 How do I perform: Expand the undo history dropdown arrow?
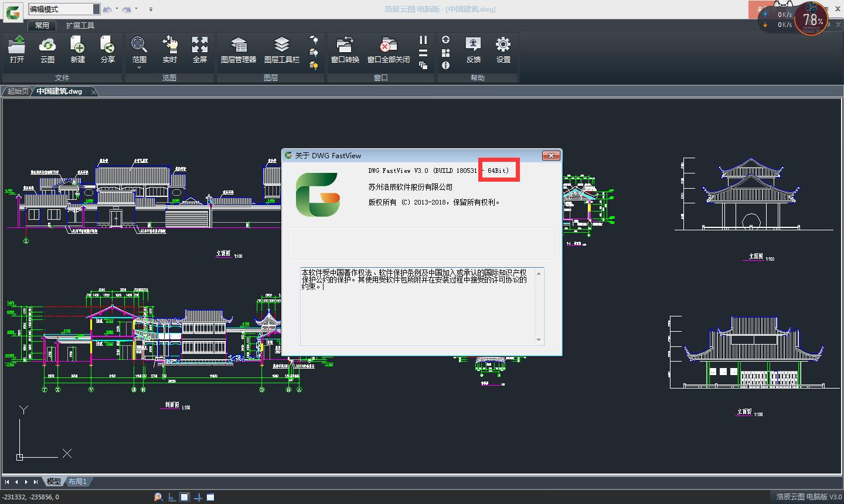pyautogui.click(x=117, y=9)
